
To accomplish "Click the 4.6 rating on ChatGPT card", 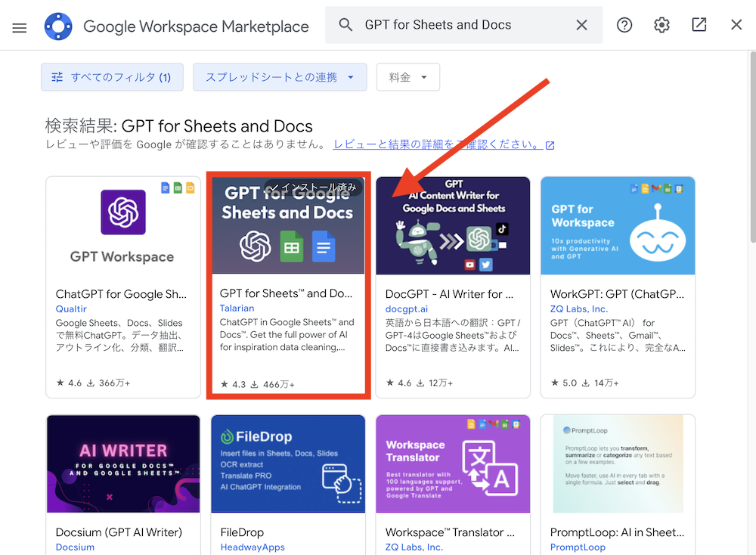I will coord(69,383).
